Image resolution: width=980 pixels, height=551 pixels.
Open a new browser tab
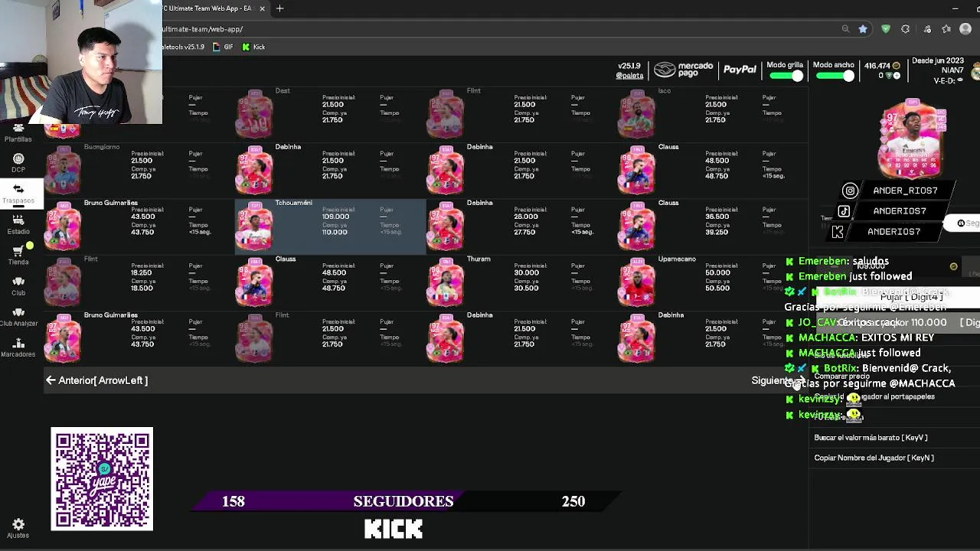[x=280, y=8]
